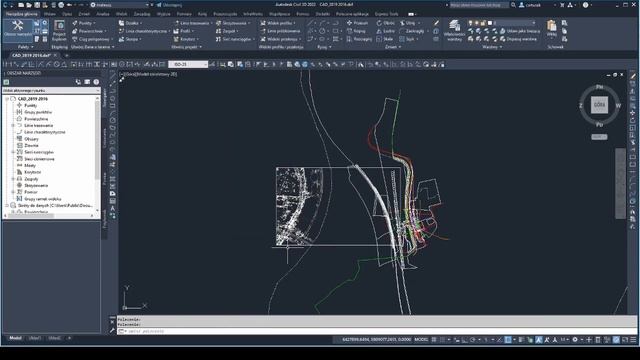Select the Rozciągnij (stretch) tool

tap(359, 39)
